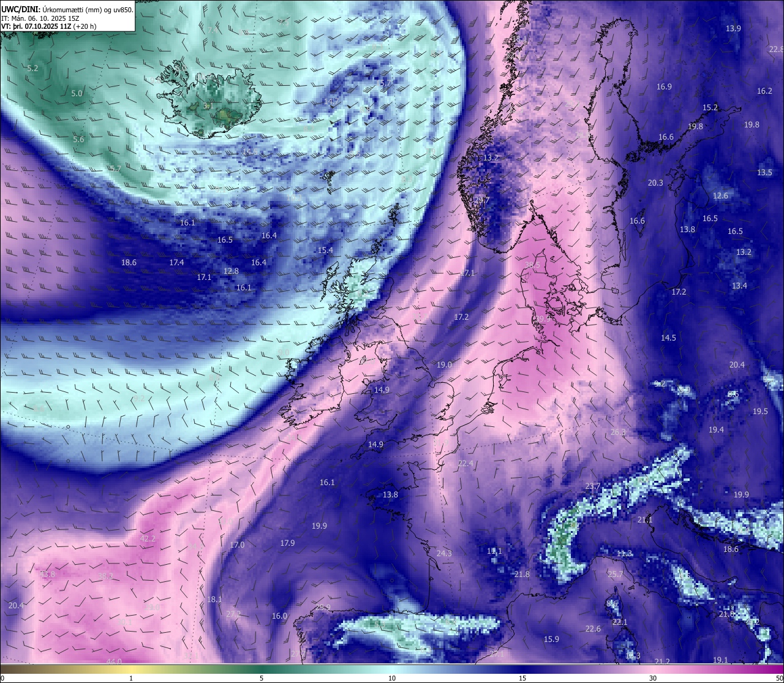The width and height of the screenshot is (784, 683).
Task: Click the 50 tick on color scale
Action: click(778, 677)
